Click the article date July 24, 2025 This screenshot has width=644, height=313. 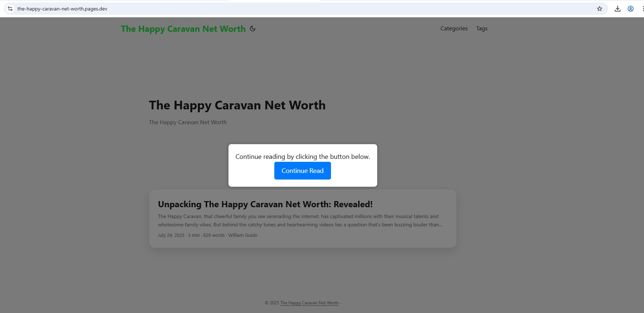pos(171,235)
